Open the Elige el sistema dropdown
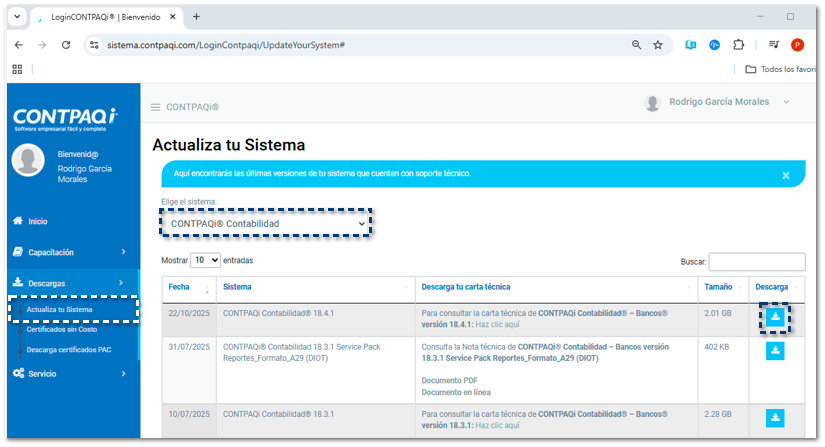825x447 pixels. (266, 224)
